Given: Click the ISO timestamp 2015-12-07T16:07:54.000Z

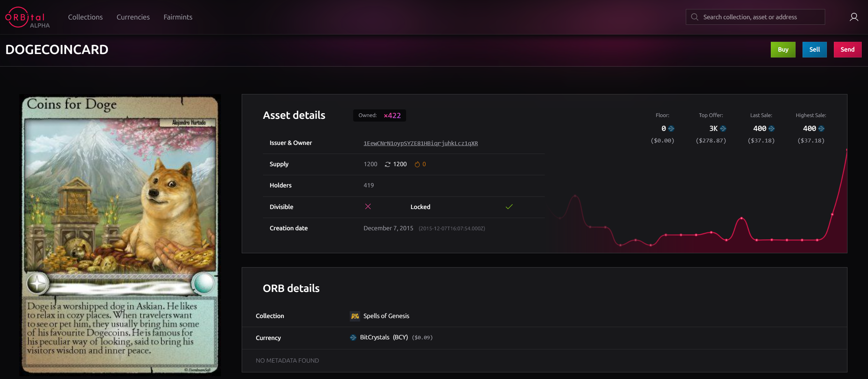Looking at the screenshot, I should point(452,229).
